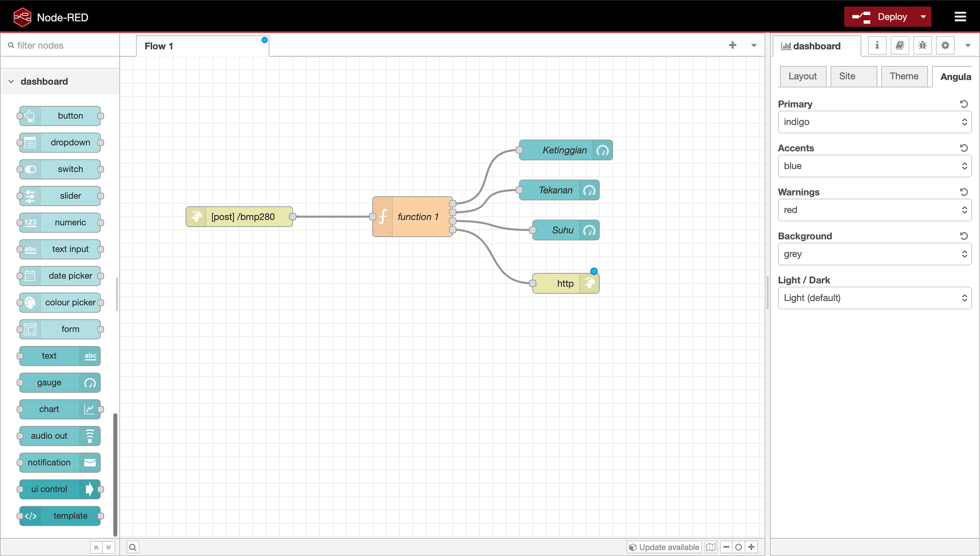Expand all palette categories
The height and width of the screenshot is (556, 980).
(109, 547)
